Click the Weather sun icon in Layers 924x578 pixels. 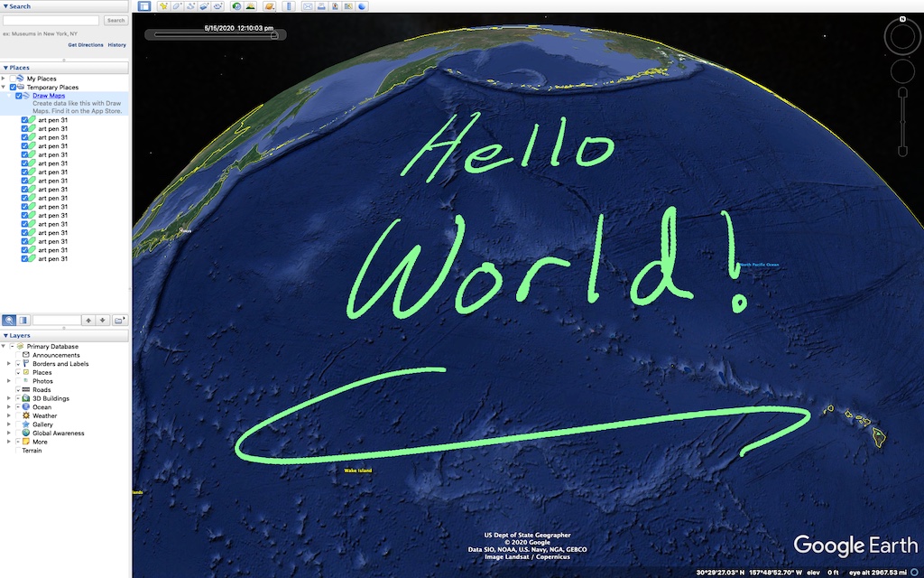[x=26, y=415]
